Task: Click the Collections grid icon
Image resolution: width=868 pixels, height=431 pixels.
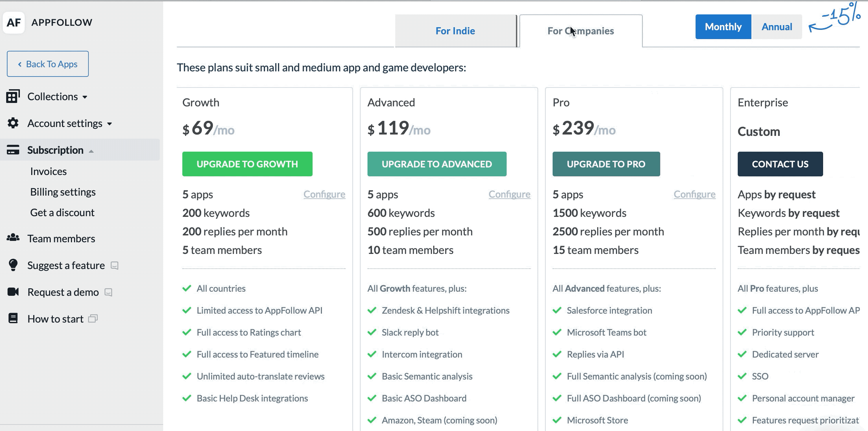Action: pos(13,96)
